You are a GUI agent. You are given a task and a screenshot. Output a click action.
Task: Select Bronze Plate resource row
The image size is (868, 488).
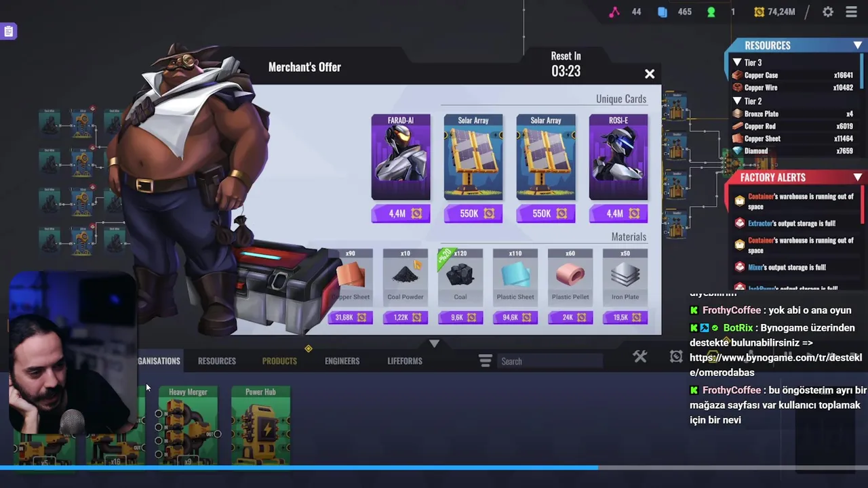[793, 114]
